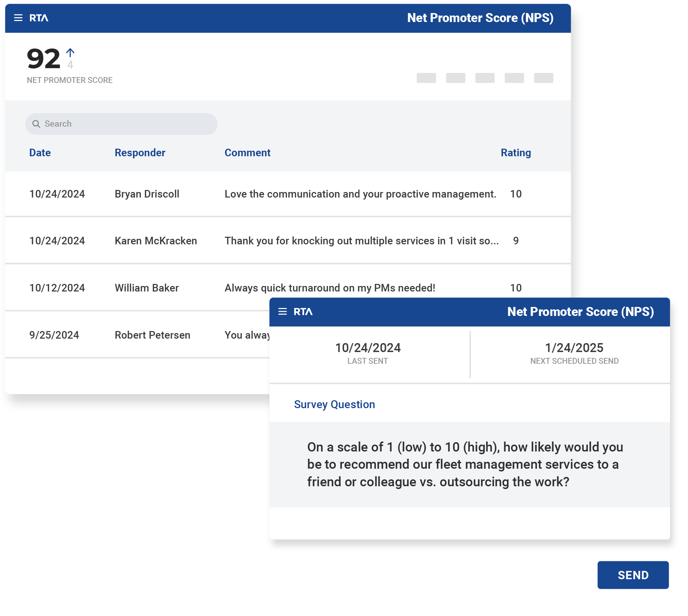The width and height of the screenshot is (688, 616).
Task: Select the William Baker responder cell
Action: pos(147,288)
